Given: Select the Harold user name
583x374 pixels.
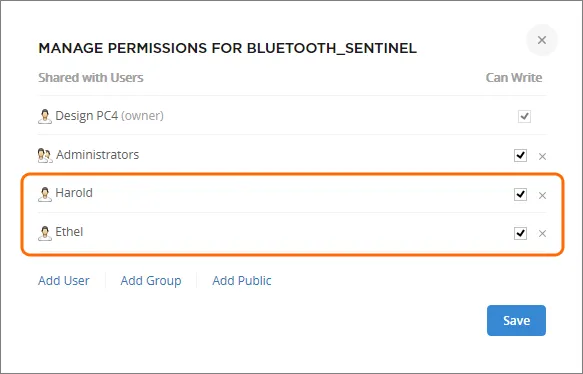Looking at the screenshot, I should 74,193.
